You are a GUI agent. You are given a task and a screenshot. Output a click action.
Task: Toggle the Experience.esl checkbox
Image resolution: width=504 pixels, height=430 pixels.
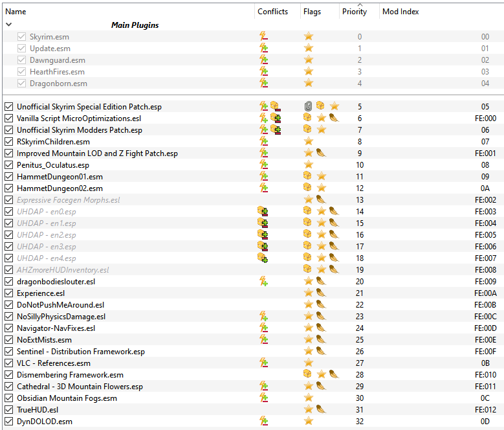(x=9, y=293)
